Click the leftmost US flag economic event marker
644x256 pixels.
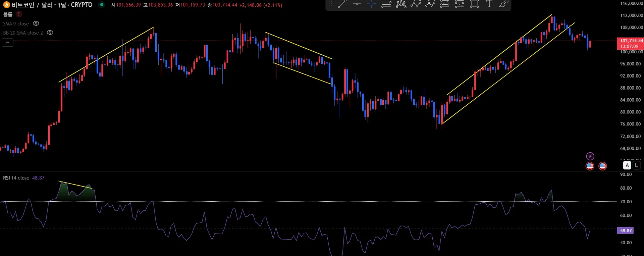pyautogui.click(x=590, y=166)
